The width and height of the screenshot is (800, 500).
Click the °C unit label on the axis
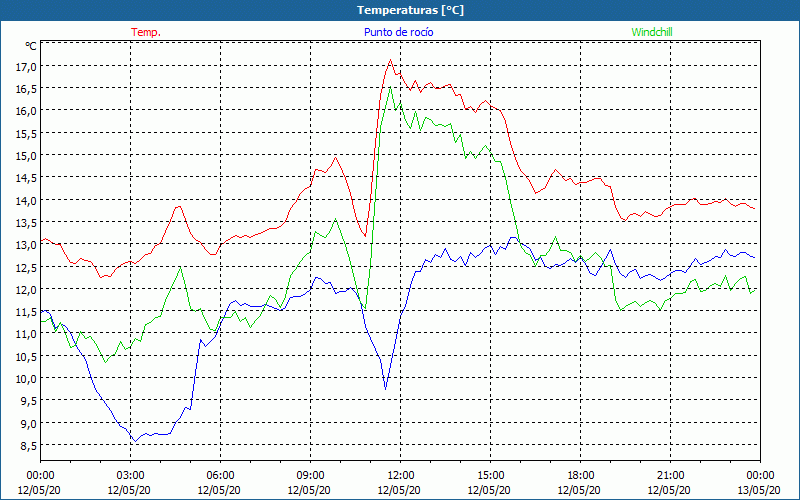click(31, 46)
